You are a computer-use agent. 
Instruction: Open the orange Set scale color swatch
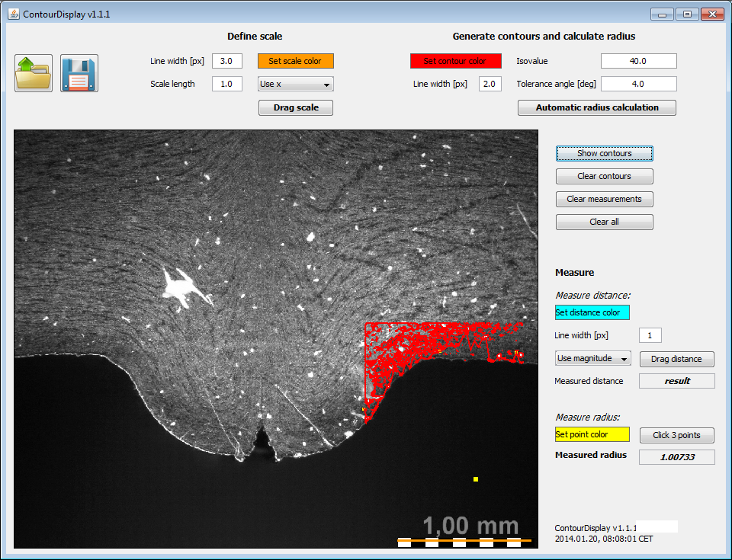[296, 61]
